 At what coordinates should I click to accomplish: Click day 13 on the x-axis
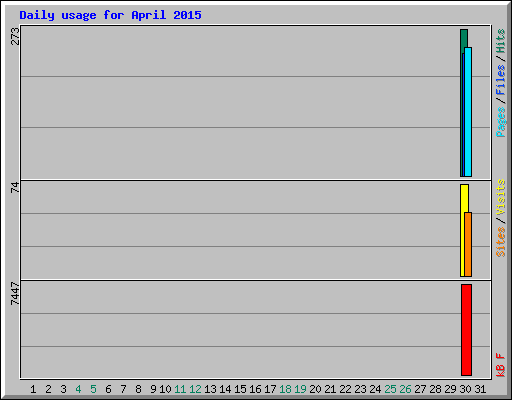pos(210,389)
